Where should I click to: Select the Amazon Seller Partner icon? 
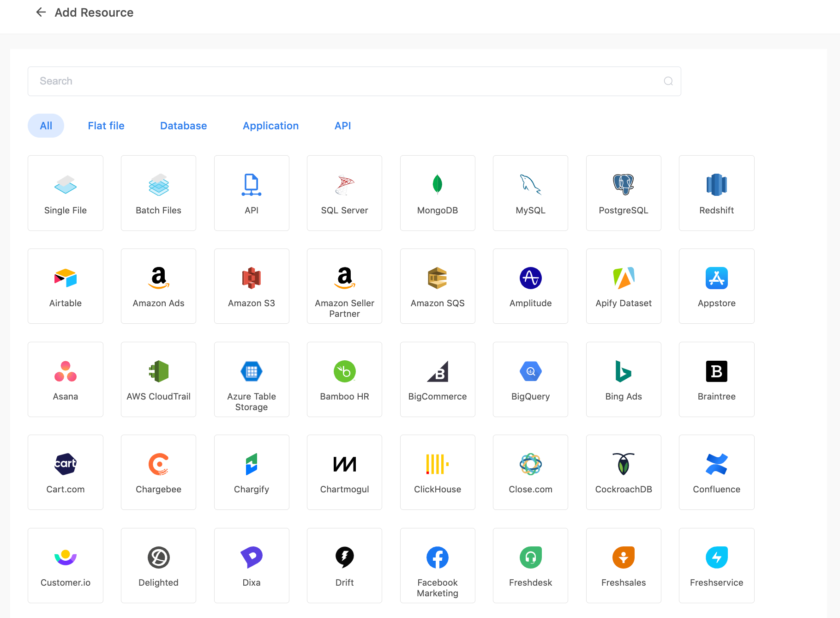pyautogui.click(x=345, y=278)
